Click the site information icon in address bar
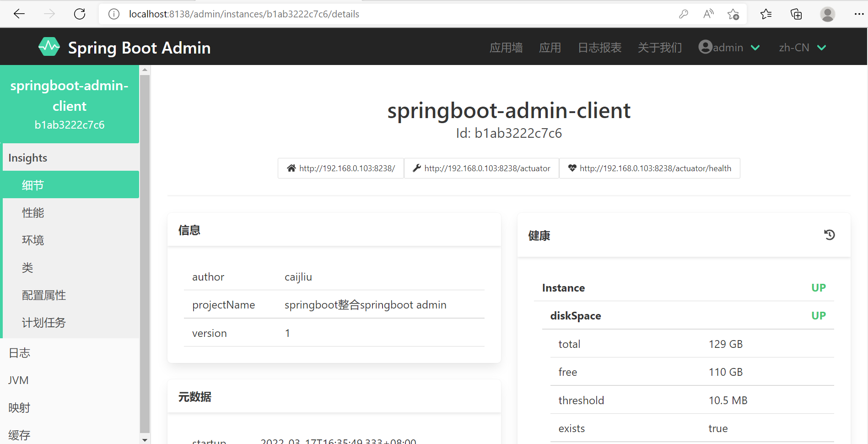Viewport: 868px width, 444px height. (114, 14)
